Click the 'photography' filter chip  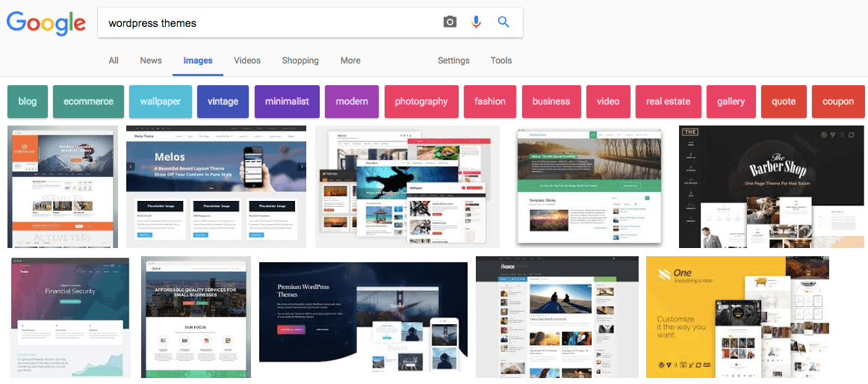click(421, 102)
